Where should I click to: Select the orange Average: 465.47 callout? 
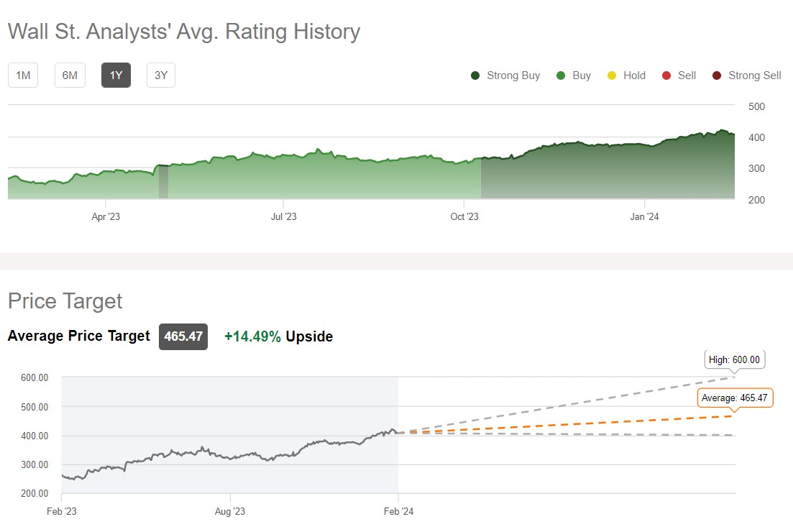[735, 398]
